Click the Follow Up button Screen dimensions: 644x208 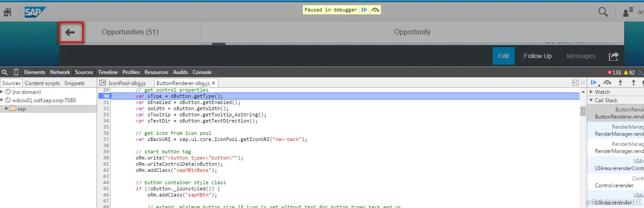pos(537,56)
